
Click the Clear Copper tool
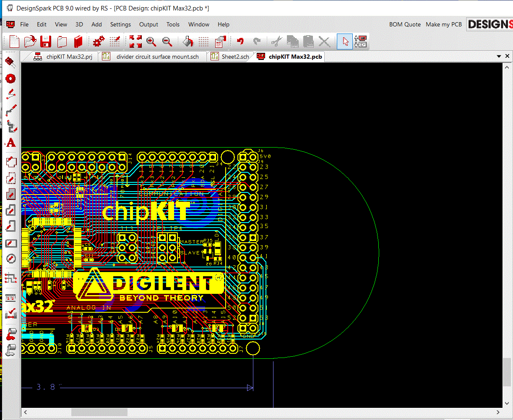(11, 350)
